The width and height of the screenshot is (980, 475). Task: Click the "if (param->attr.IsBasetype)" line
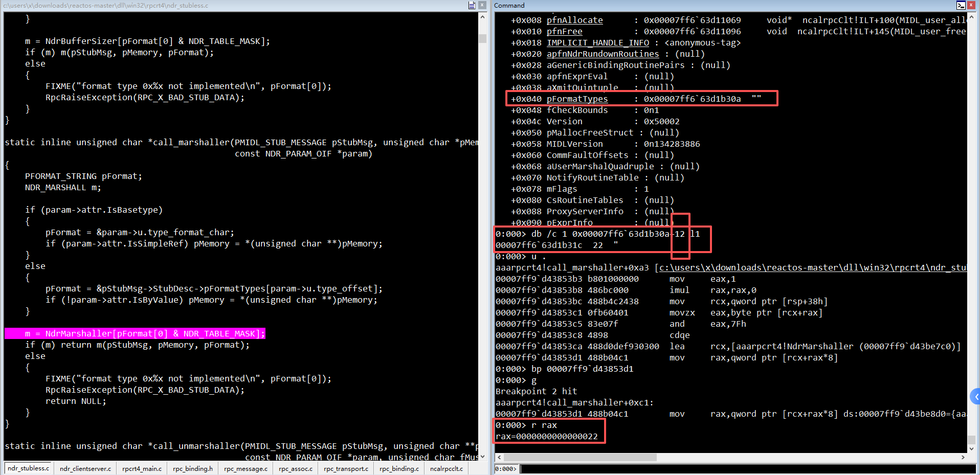(x=94, y=210)
